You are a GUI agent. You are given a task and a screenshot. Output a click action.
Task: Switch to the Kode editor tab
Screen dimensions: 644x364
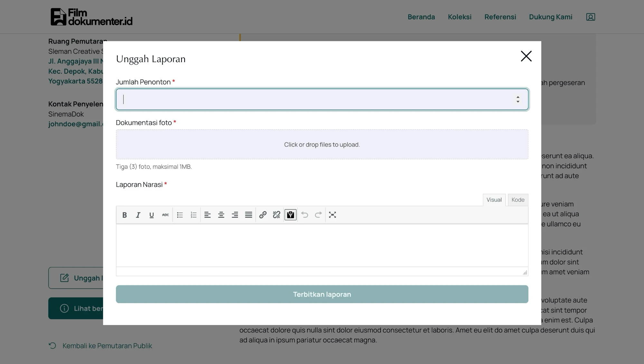pyautogui.click(x=518, y=200)
